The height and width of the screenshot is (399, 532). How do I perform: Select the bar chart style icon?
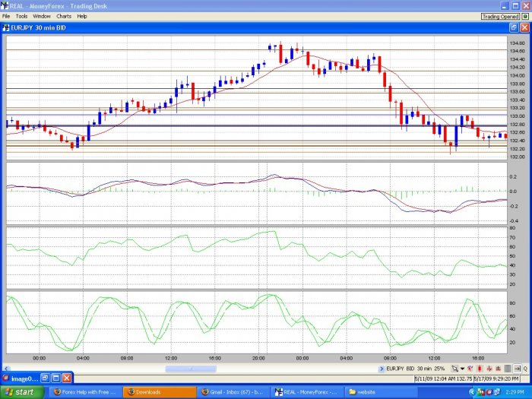coord(489,369)
